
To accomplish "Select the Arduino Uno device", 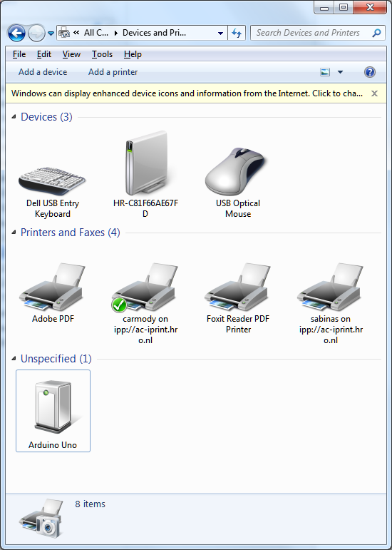I will (x=53, y=411).
